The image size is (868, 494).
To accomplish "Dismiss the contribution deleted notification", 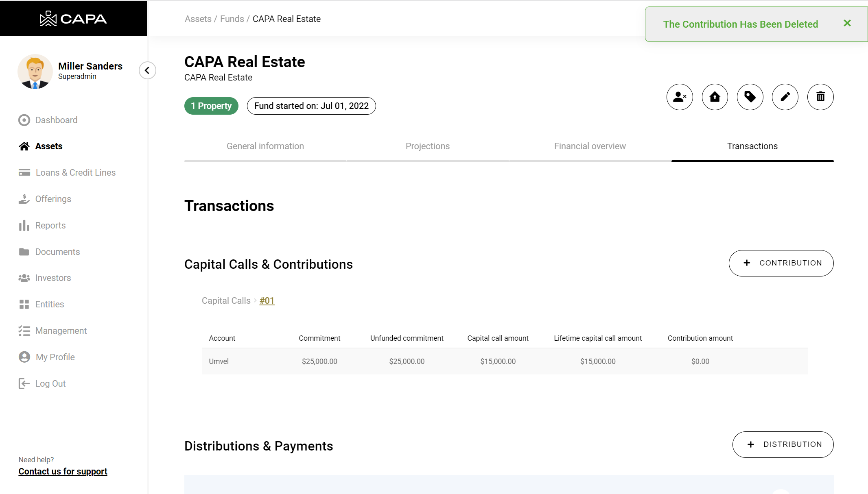I will (x=847, y=23).
